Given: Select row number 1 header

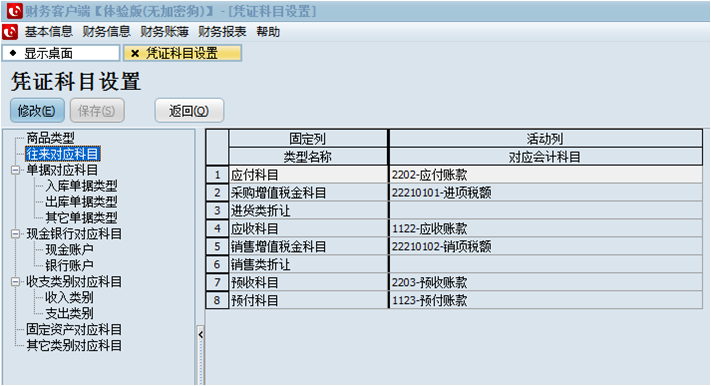Looking at the screenshot, I should (217, 175).
